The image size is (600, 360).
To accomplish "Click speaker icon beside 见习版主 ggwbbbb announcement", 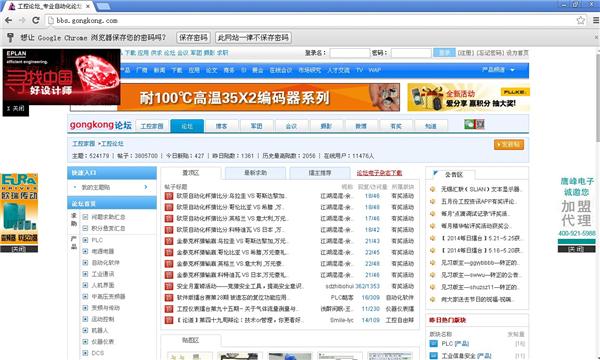I will tap(433, 262).
